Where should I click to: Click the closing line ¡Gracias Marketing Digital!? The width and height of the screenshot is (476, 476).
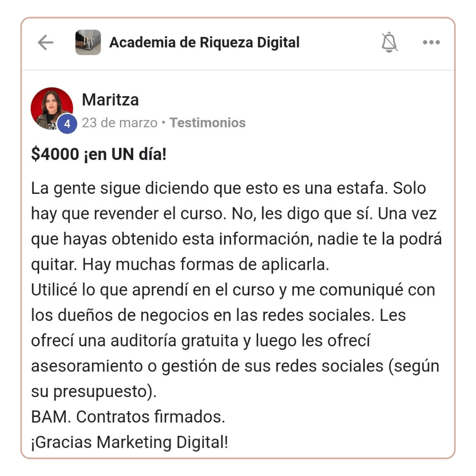(x=130, y=442)
